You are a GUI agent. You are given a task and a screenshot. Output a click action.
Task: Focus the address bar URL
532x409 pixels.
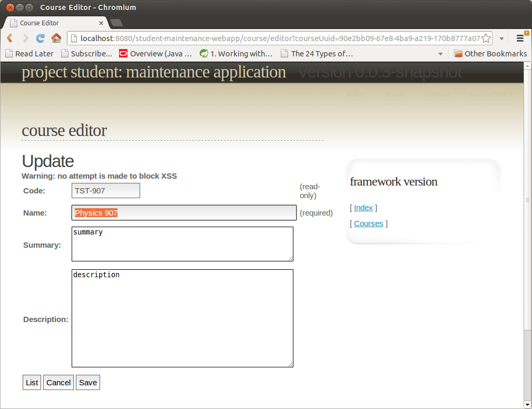pyautogui.click(x=280, y=38)
